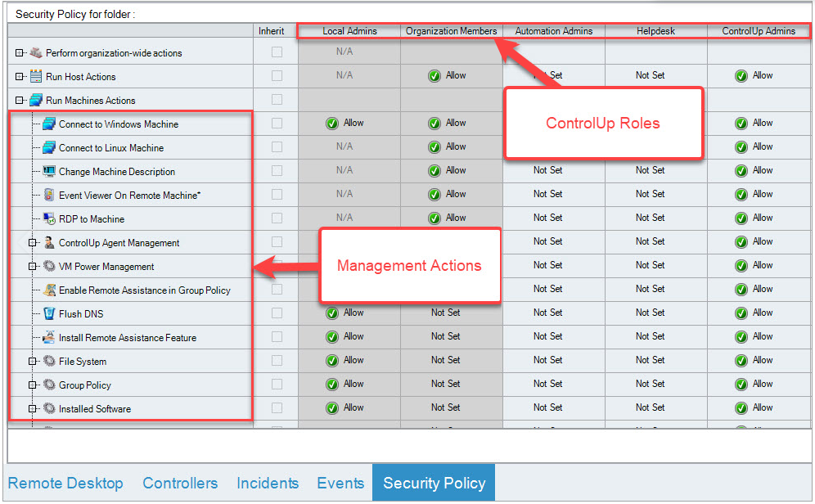Open the Controllers tab
This screenshot has height=504, width=815.
coord(180,483)
